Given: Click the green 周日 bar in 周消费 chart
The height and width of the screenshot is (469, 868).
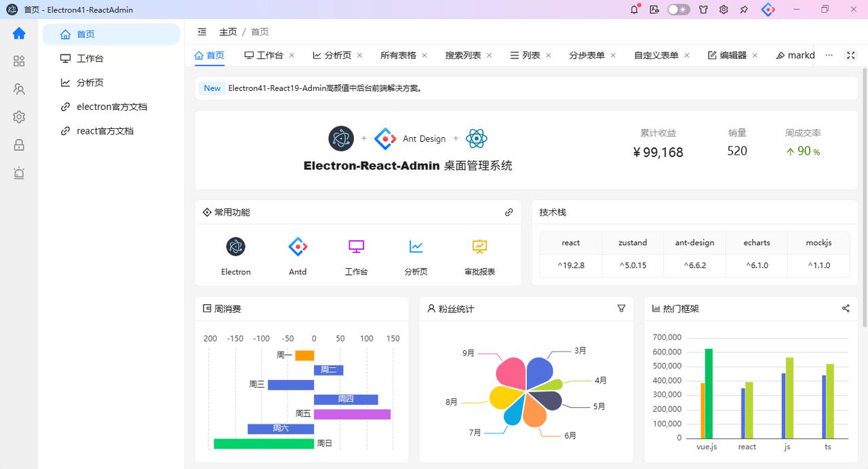Looking at the screenshot, I should point(264,444).
